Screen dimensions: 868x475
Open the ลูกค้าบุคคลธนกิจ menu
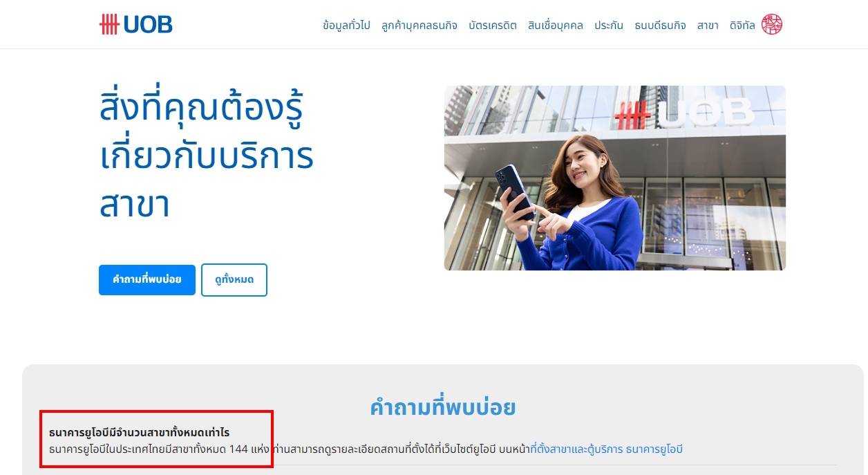(x=419, y=26)
